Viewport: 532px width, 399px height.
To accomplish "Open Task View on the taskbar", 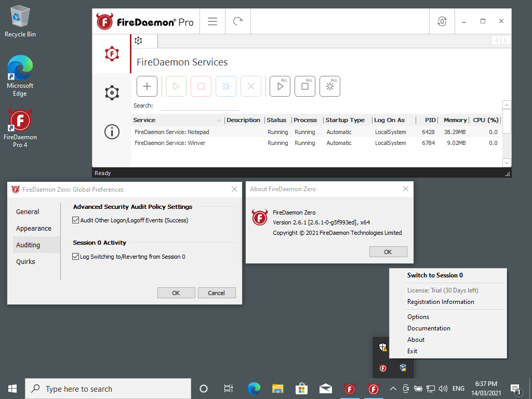I will 229,389.
